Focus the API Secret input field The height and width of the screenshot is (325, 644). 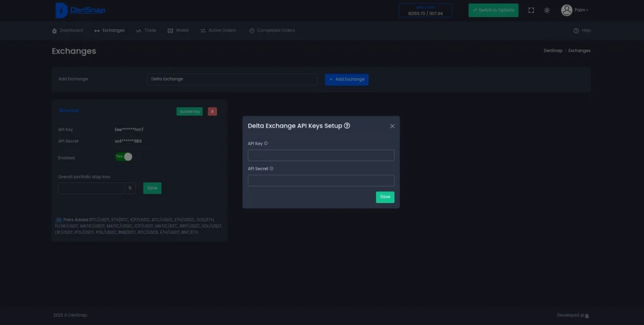click(321, 180)
